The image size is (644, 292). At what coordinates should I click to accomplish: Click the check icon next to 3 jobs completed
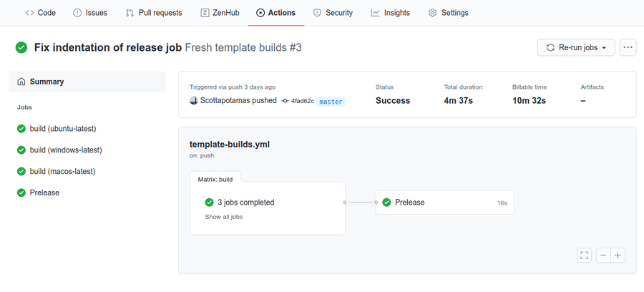coord(209,203)
